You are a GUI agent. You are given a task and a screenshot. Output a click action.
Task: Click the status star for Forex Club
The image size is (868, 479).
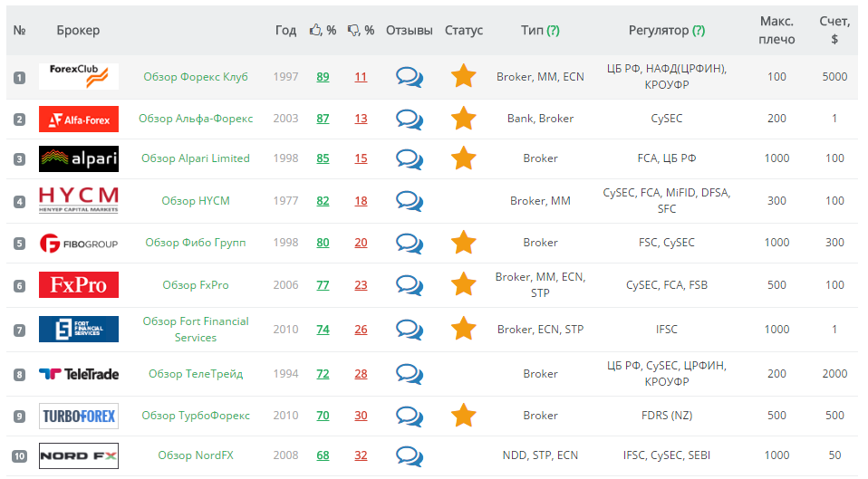(464, 76)
